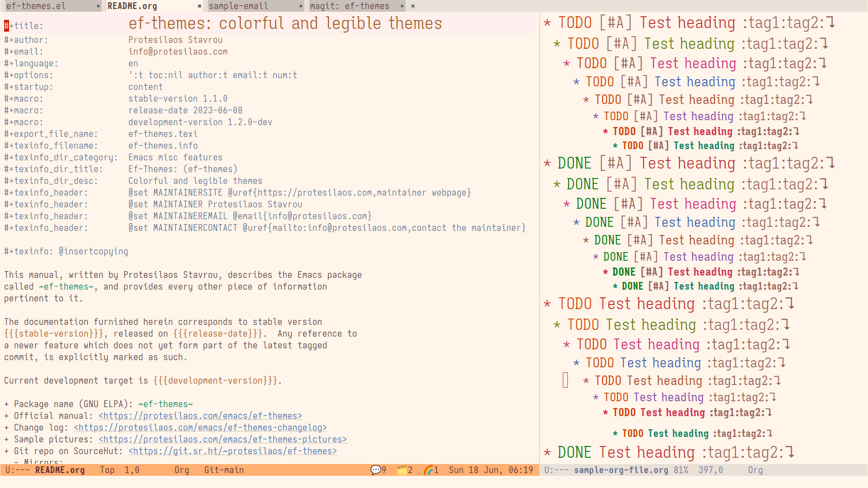
Task: Click Org major mode in README mode line
Action: (182, 470)
